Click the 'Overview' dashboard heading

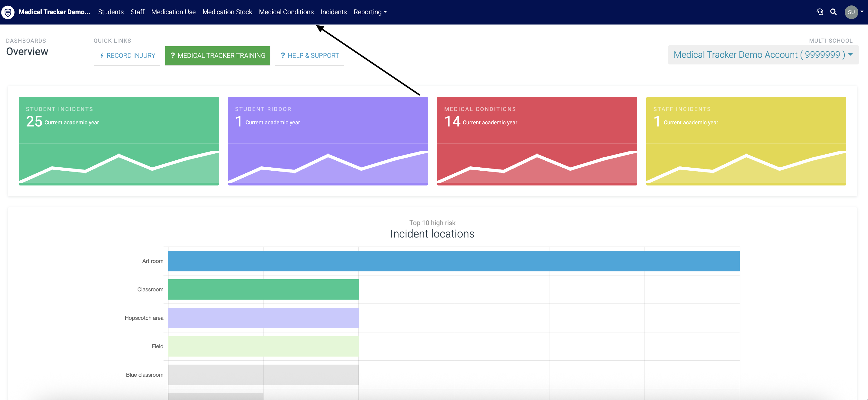[x=27, y=51]
